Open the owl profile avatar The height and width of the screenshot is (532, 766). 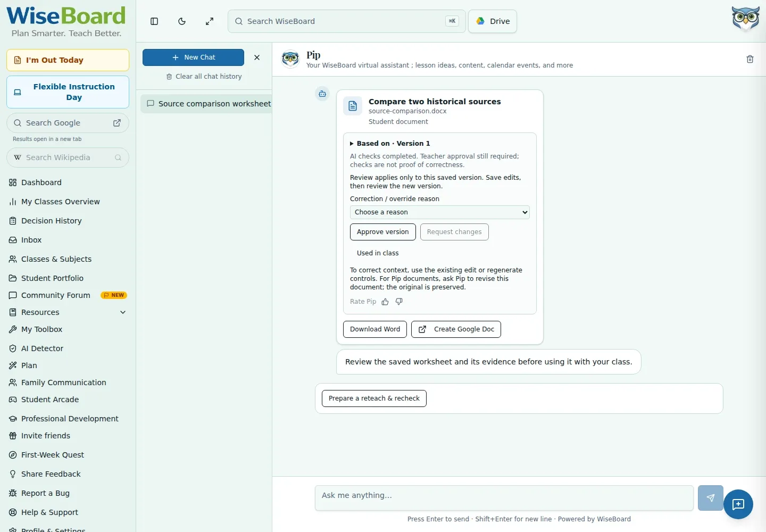pos(745,19)
